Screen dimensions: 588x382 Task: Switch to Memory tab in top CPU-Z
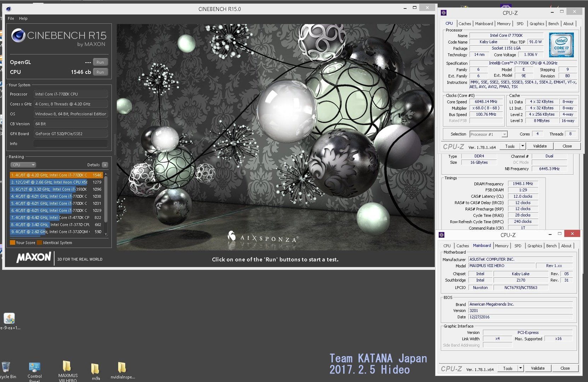pyautogui.click(x=504, y=24)
